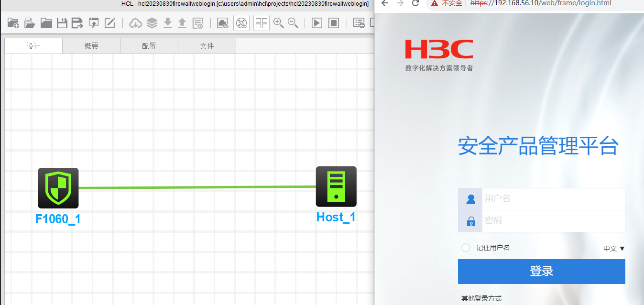644x305 pixels.
Task: Click the save-as export icon in HCL toolbar
Action: [77, 22]
